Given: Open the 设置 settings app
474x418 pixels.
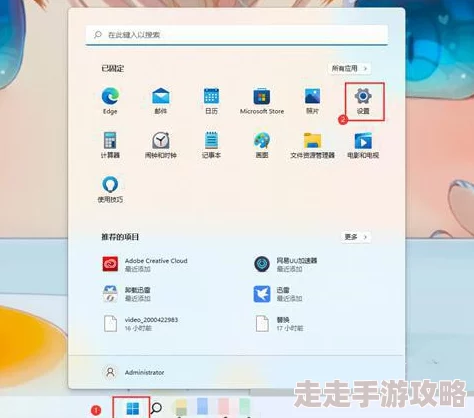Looking at the screenshot, I should tap(363, 101).
